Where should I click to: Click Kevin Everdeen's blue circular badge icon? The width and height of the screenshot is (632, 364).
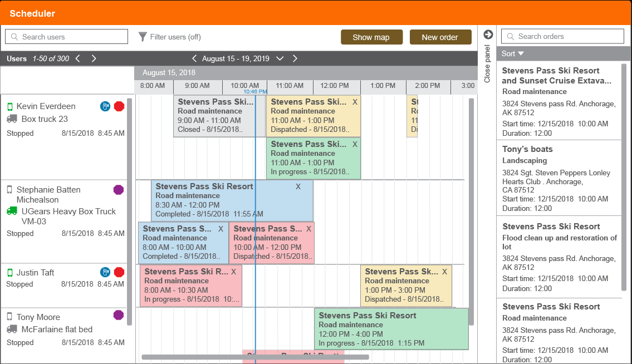[x=105, y=106]
